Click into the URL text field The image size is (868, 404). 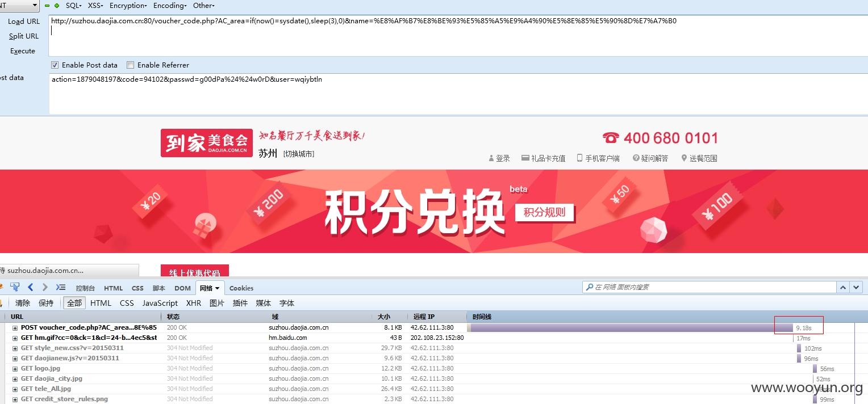click(458, 36)
